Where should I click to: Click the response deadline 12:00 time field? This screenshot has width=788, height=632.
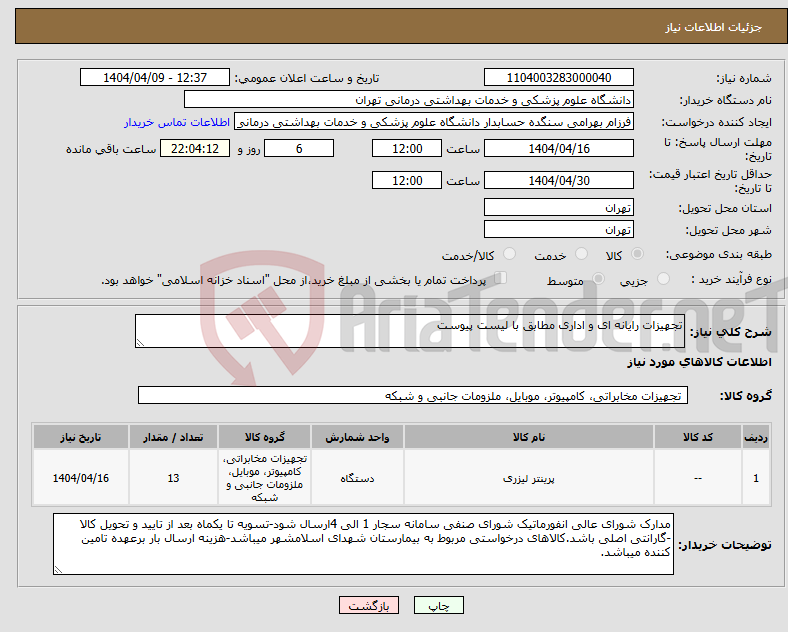tap(407, 149)
